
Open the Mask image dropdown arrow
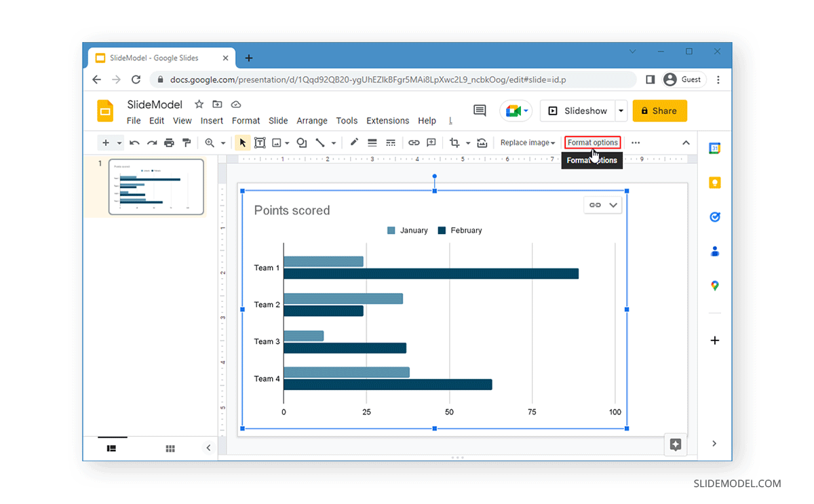click(x=467, y=143)
